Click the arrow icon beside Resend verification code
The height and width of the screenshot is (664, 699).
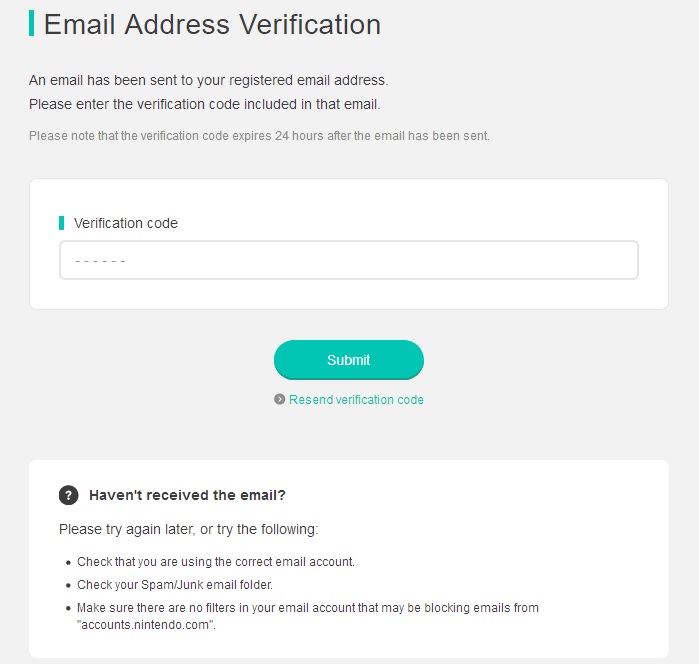(x=280, y=399)
